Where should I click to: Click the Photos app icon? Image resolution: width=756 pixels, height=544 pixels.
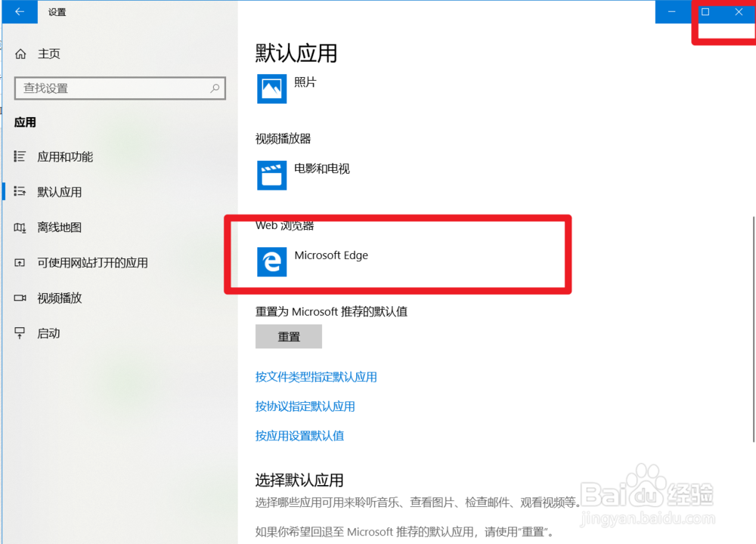click(x=271, y=88)
